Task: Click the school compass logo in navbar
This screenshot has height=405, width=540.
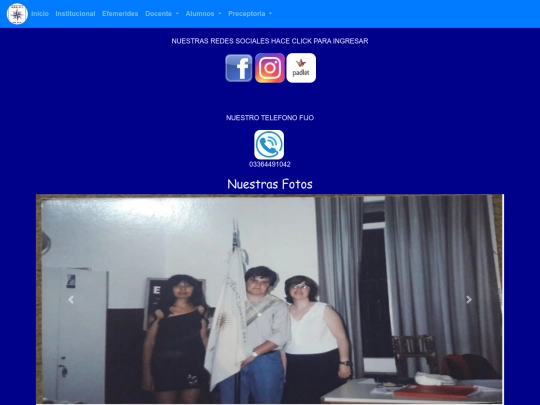Action: pos(17,14)
